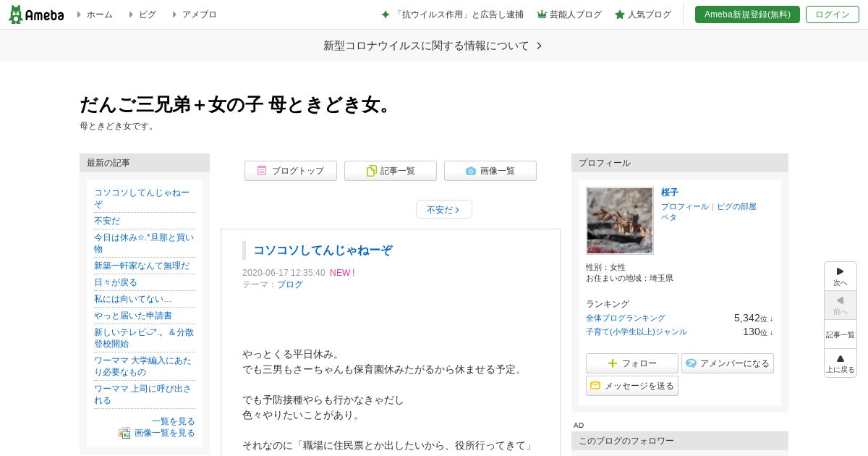Open 全体ブログランキング link
This screenshot has height=456, width=868.
[626, 318]
